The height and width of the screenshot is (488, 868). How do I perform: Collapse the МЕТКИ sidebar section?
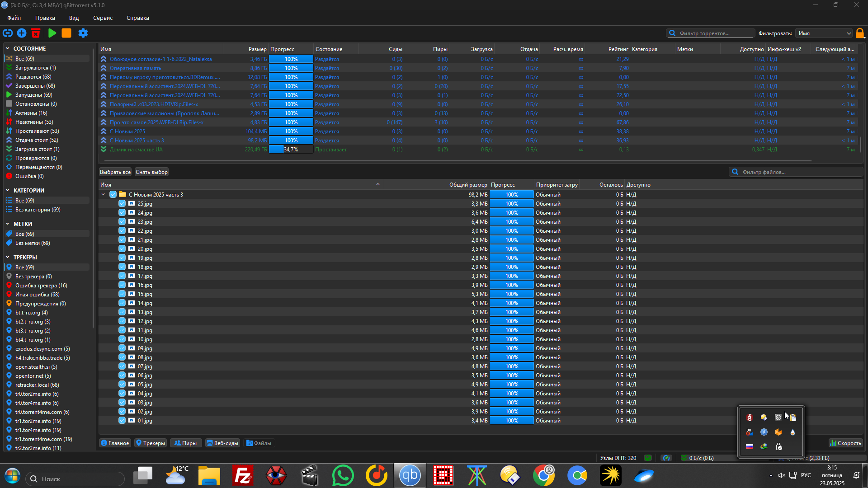point(7,224)
